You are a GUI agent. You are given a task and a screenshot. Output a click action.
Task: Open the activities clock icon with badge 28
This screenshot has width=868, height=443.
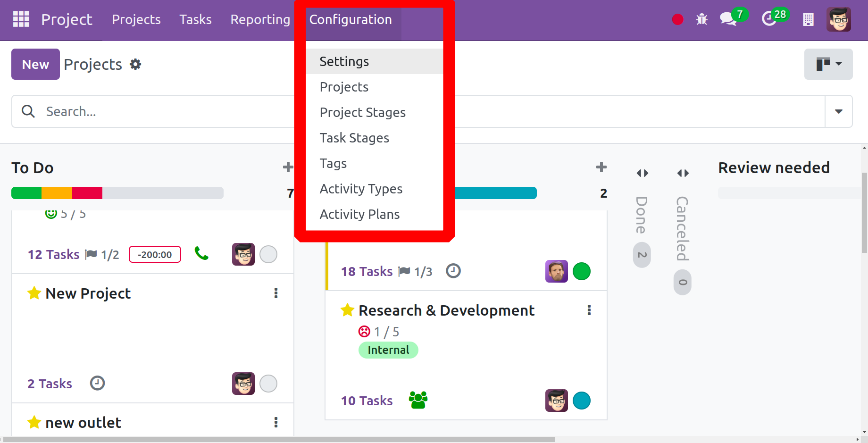tap(769, 19)
